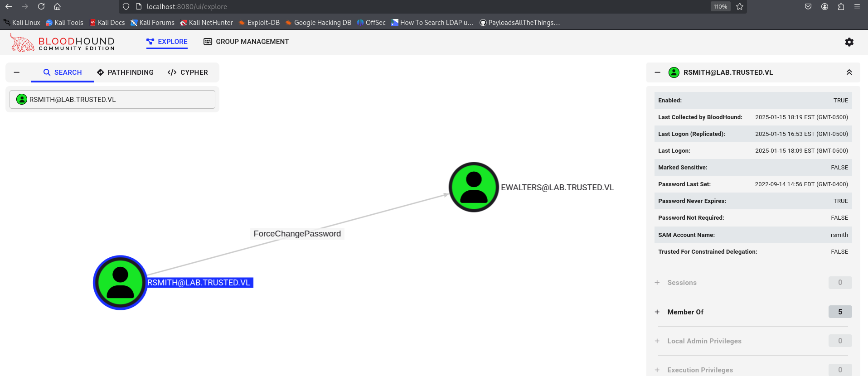Viewport: 868px width, 376px height.
Task: Click the shield tracking protection icon
Action: coord(126,6)
